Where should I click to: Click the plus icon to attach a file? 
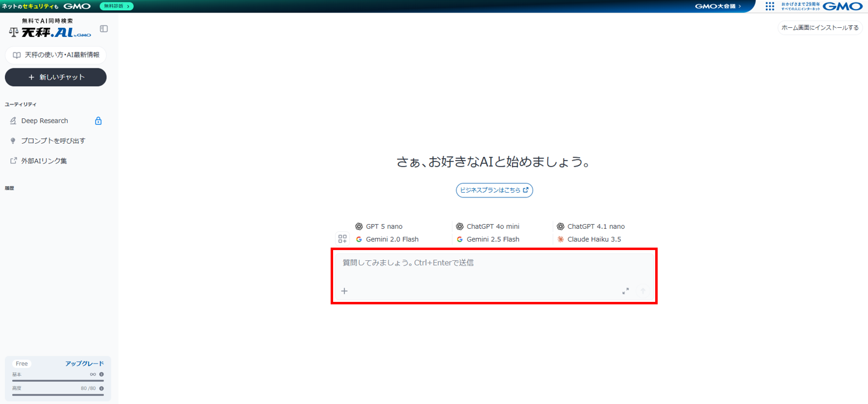click(x=344, y=290)
